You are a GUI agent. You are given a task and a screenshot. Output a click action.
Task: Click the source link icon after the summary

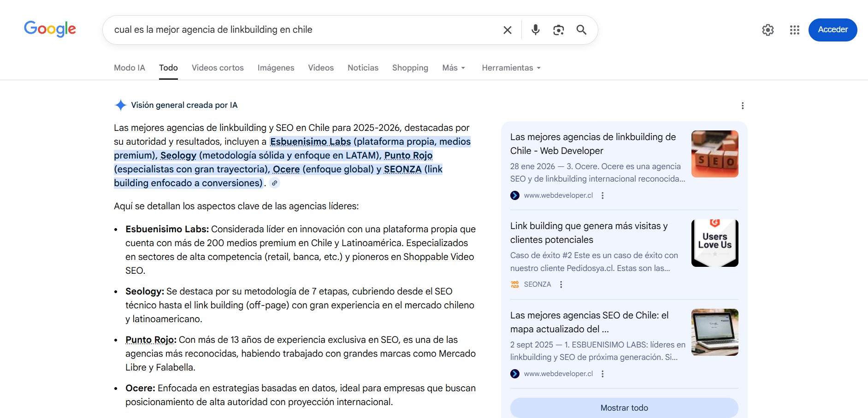pyautogui.click(x=274, y=183)
